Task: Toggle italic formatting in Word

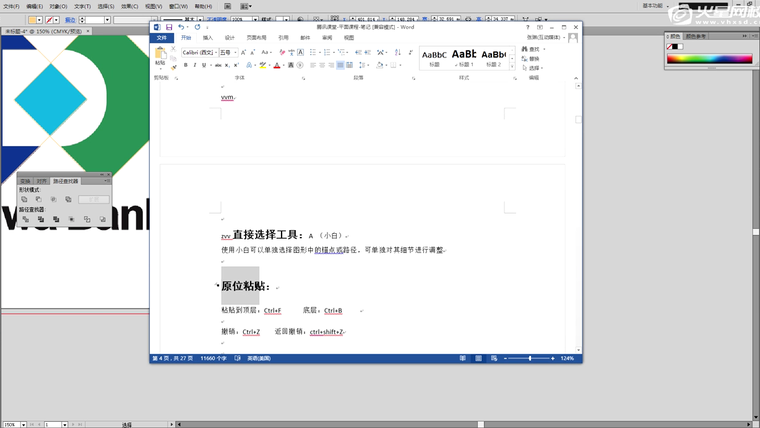Action: pyautogui.click(x=194, y=65)
